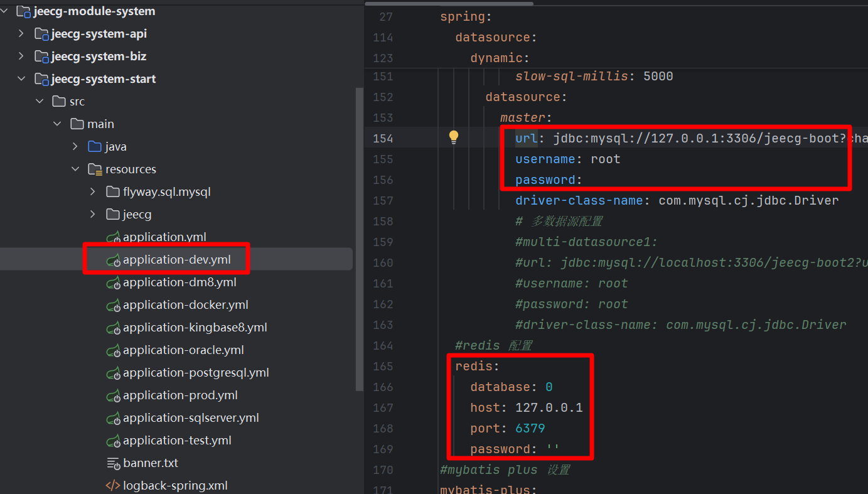Click the jeecg-system-start module icon
868x494 pixels.
(41, 79)
